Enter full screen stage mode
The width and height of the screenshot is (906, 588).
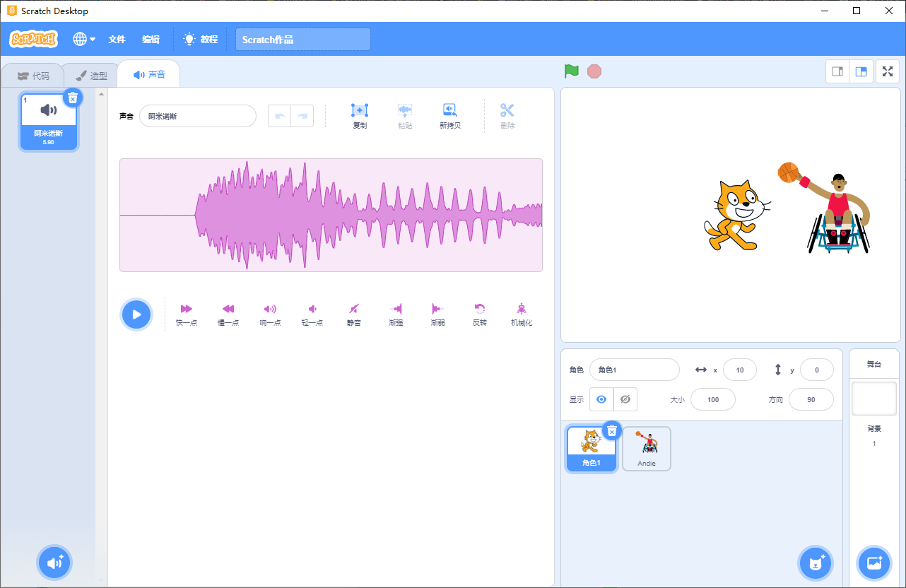pos(888,71)
